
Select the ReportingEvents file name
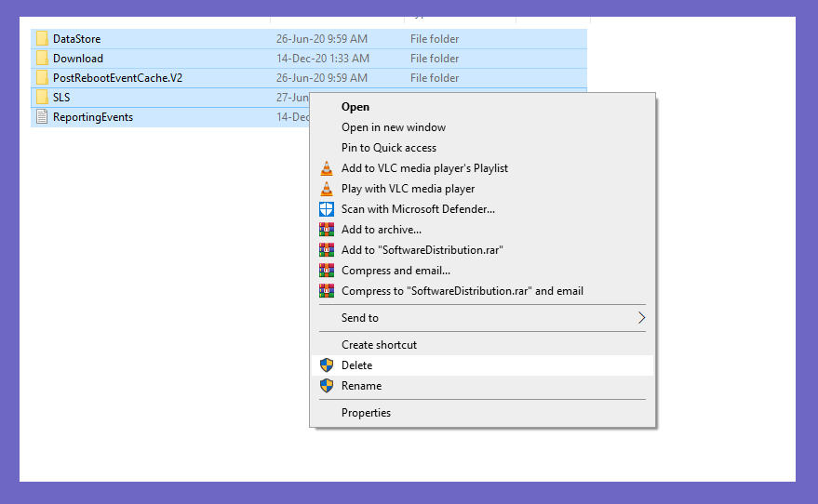(93, 117)
